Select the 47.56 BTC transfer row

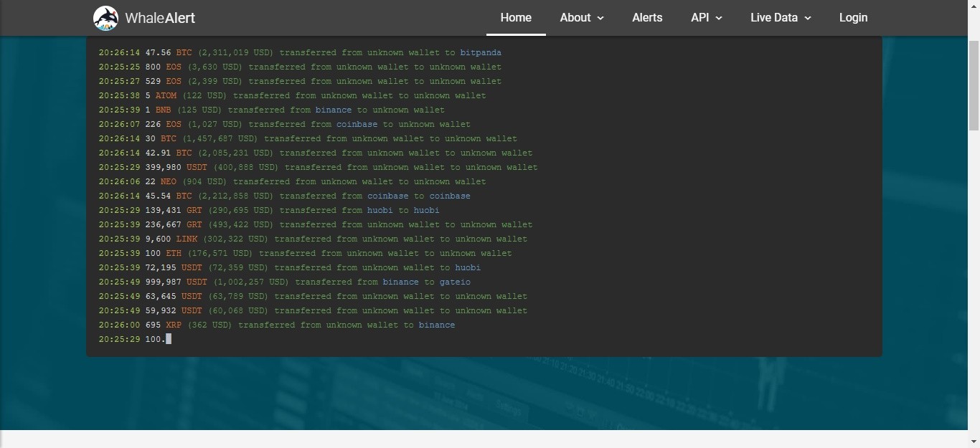tap(300, 52)
